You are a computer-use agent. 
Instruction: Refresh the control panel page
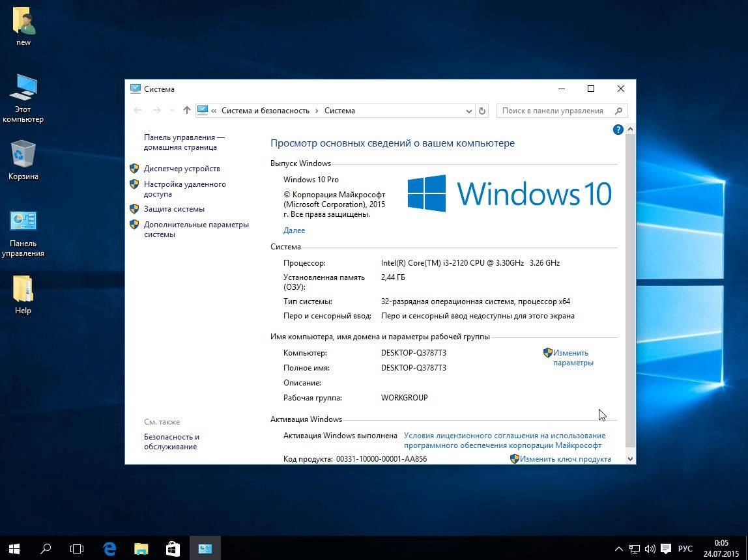click(x=482, y=111)
